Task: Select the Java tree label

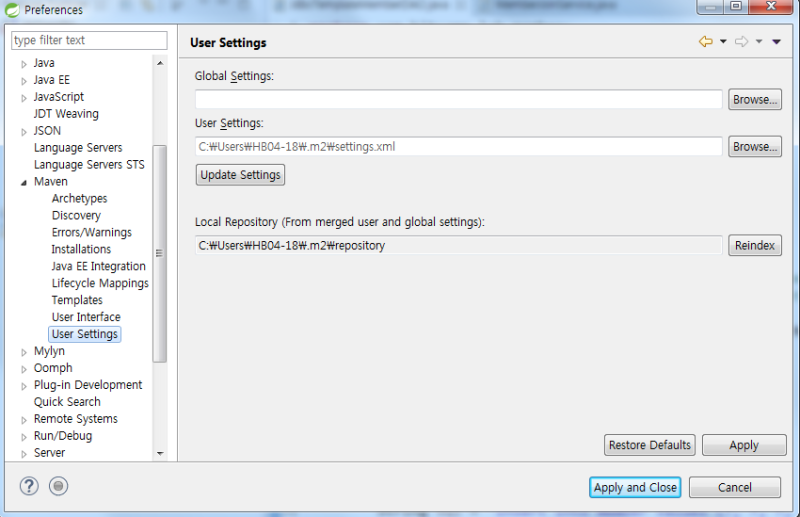Action: pyautogui.click(x=44, y=63)
